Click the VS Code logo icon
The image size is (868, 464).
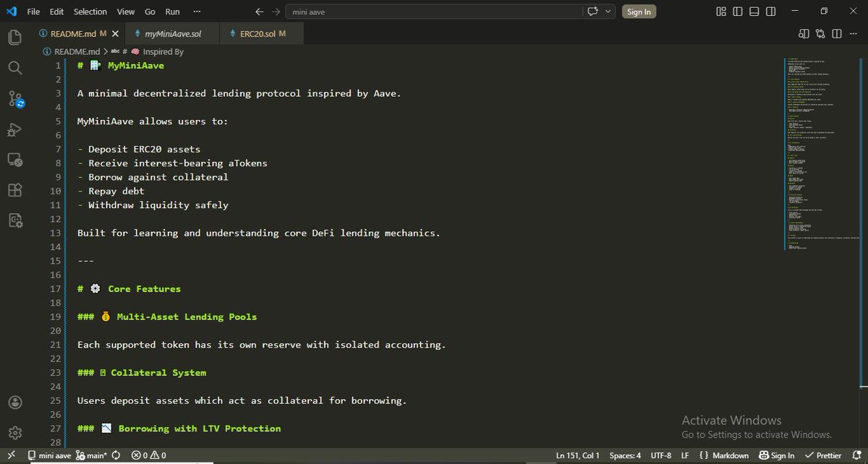point(11,12)
